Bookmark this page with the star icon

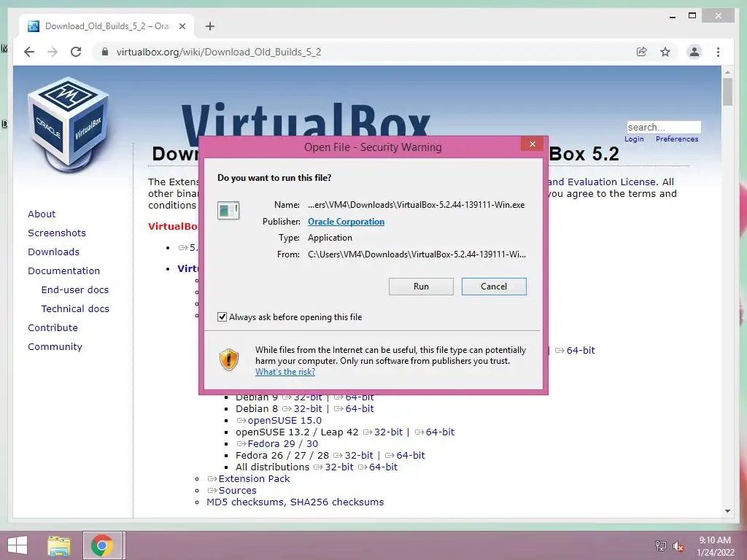665,52
